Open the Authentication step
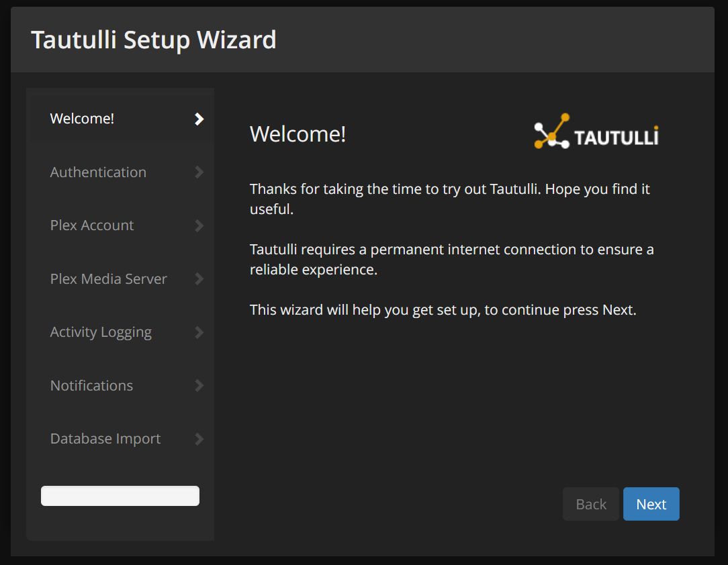This screenshot has height=565, width=728. 98,172
